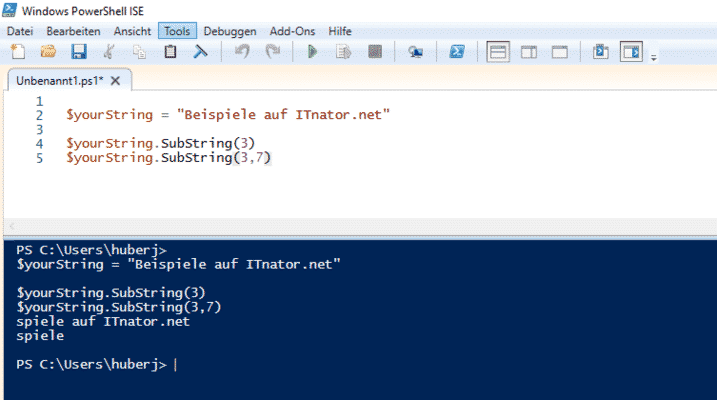Clear the console pane with the toolbar icon
Viewport: 717px width, 400px height.
click(200, 52)
